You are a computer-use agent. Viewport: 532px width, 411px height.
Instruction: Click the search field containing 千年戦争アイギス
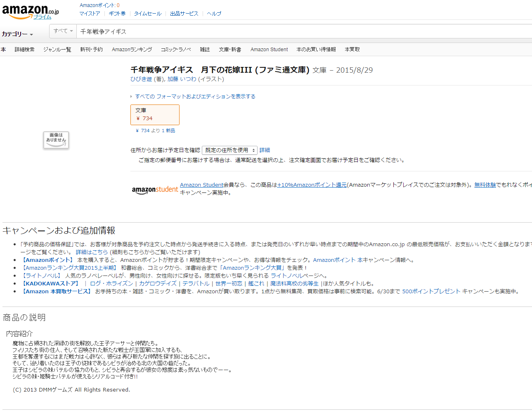point(304,31)
